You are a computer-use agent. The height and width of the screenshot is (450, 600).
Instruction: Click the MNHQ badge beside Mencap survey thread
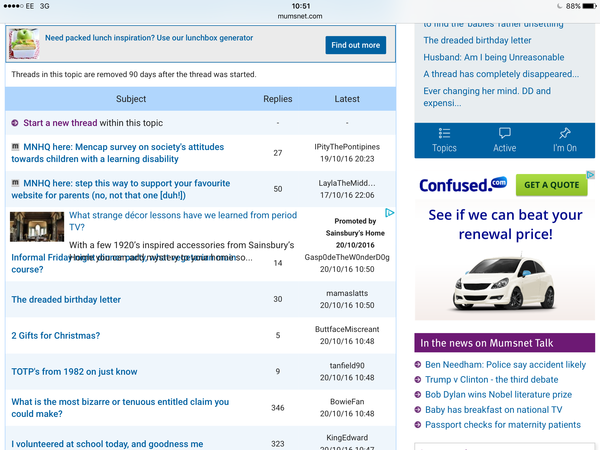(x=15, y=147)
